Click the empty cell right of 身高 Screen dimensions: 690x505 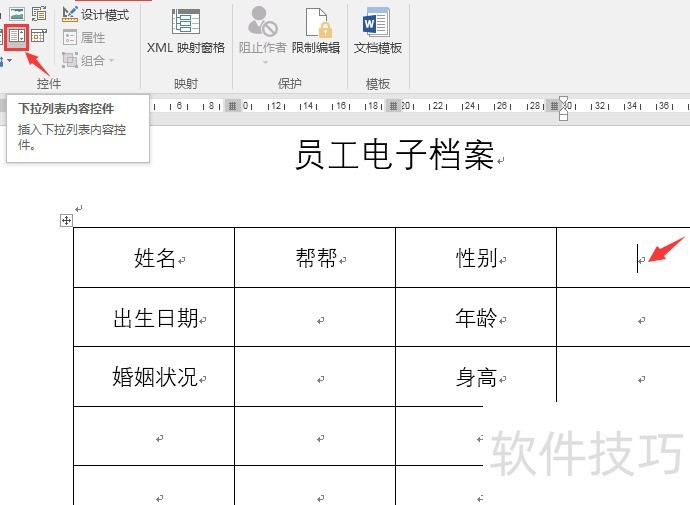623,377
